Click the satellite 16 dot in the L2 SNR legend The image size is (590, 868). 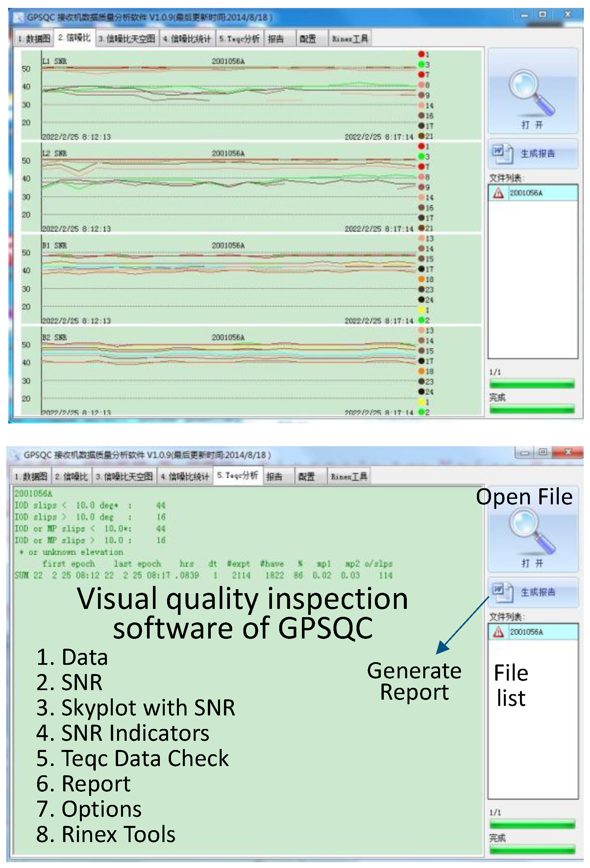tap(421, 208)
